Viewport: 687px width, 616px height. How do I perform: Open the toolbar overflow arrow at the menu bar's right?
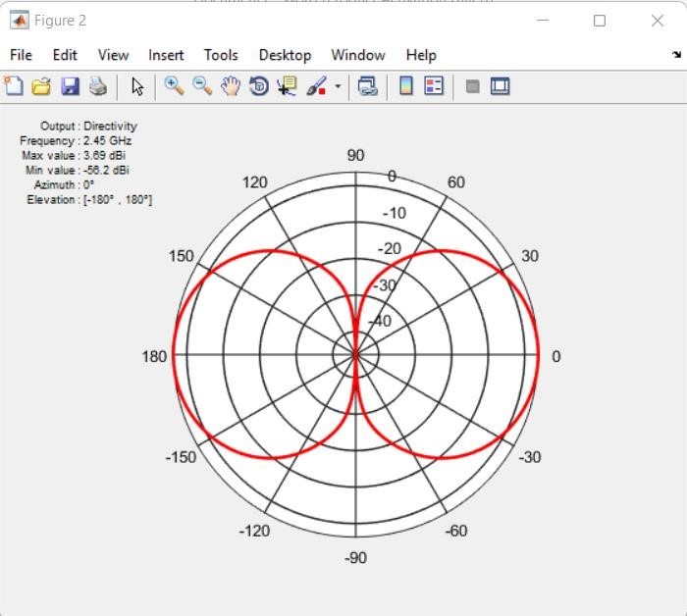pos(676,55)
